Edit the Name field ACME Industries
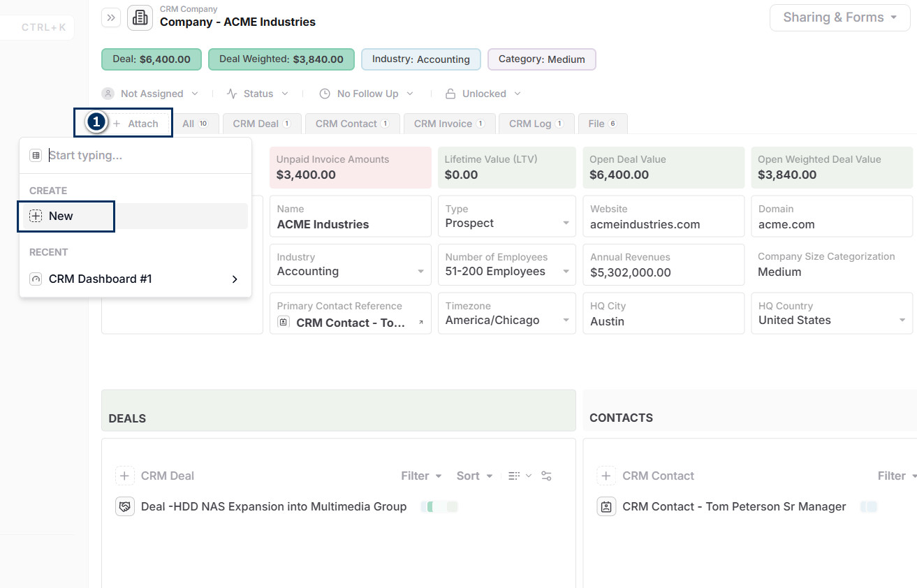This screenshot has width=917, height=588. tap(351, 216)
